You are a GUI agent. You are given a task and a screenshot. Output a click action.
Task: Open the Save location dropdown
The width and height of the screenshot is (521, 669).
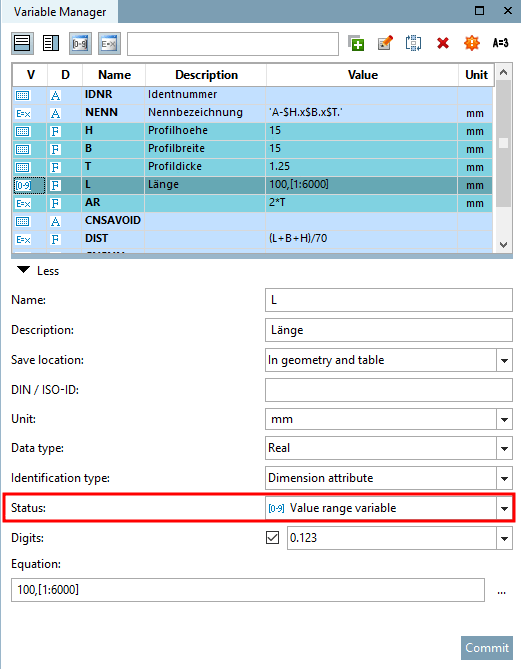[504, 361]
